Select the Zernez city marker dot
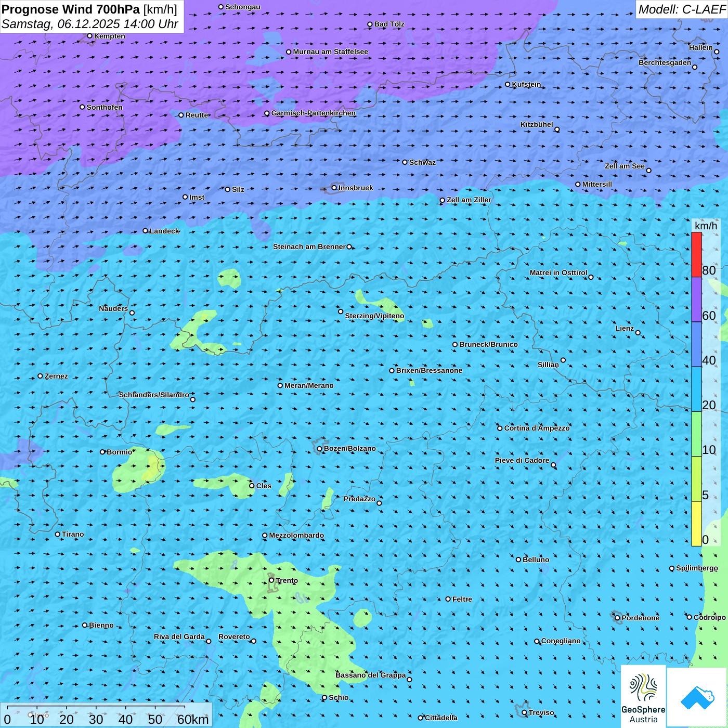728x728 pixels. coord(40,376)
